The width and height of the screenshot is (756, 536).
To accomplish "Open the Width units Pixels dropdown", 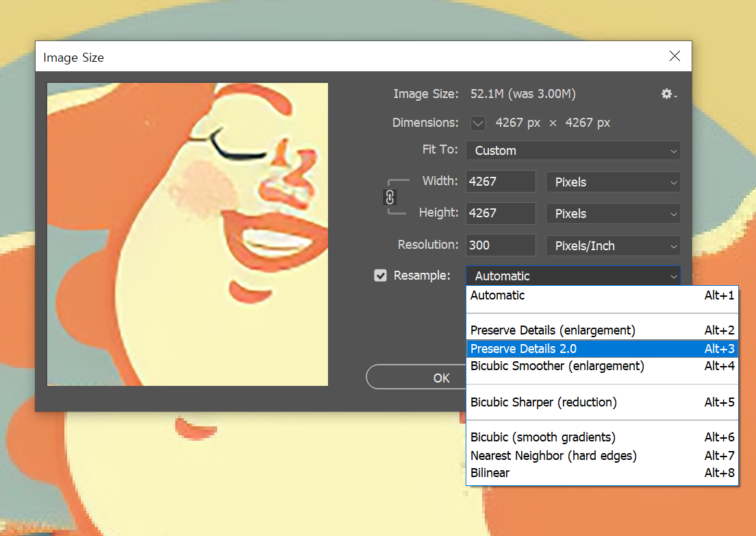I will coord(614,182).
